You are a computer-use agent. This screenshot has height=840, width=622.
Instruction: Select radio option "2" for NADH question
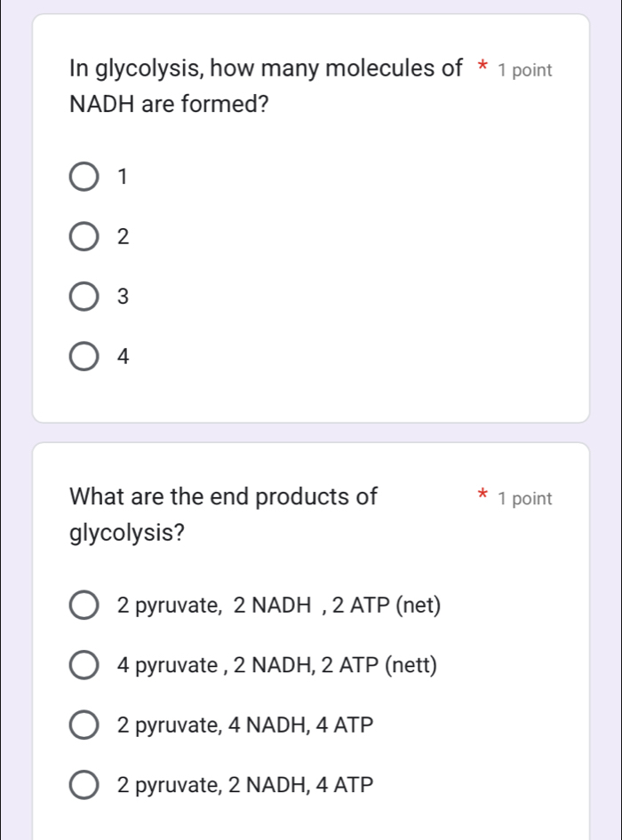(x=84, y=236)
